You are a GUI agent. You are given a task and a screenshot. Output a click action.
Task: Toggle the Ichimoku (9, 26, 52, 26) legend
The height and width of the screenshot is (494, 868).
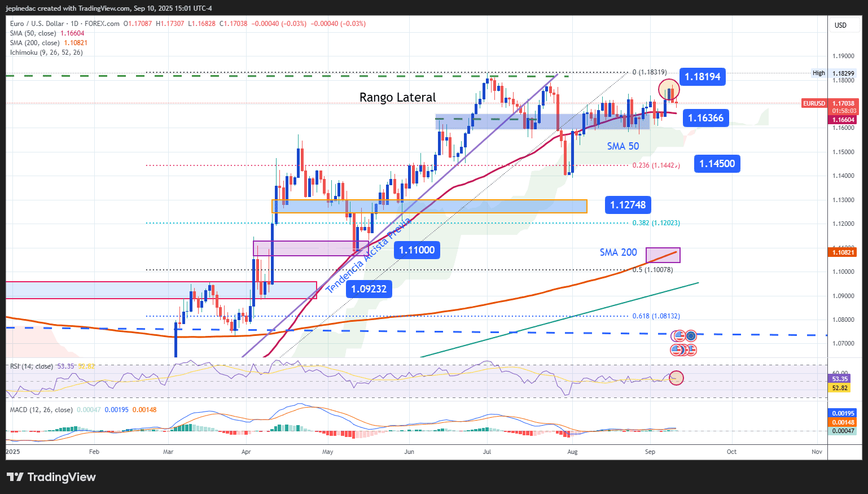click(x=45, y=52)
